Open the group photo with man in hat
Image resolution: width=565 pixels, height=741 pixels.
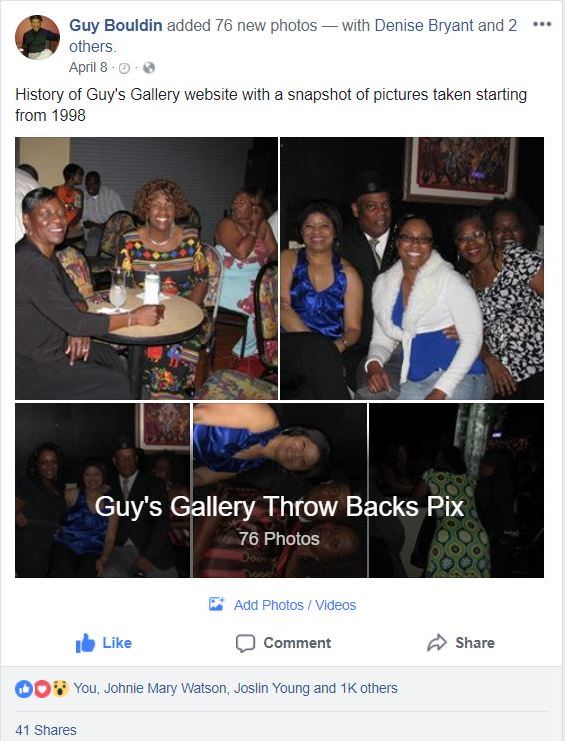(x=412, y=268)
